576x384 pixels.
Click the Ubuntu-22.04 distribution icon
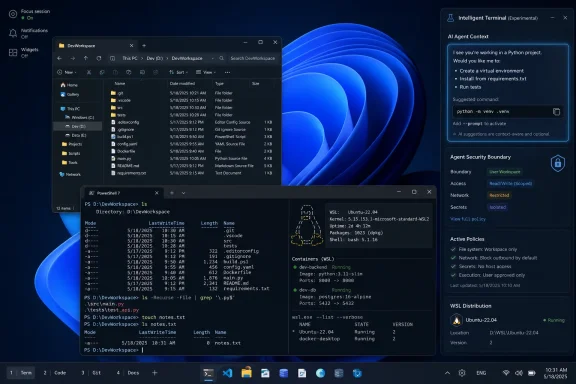click(456, 320)
